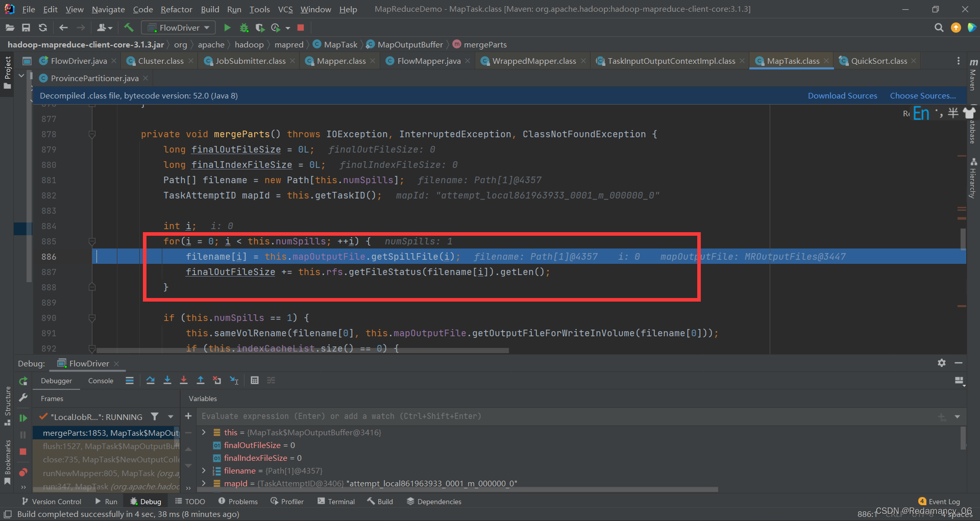Open the profiler dropdown arrow next to Profile icon
The image size is (980, 521).
[x=288, y=28]
